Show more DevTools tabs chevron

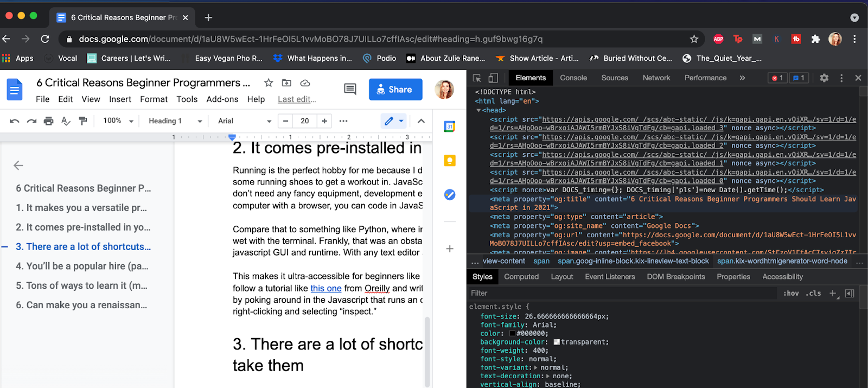coord(742,78)
